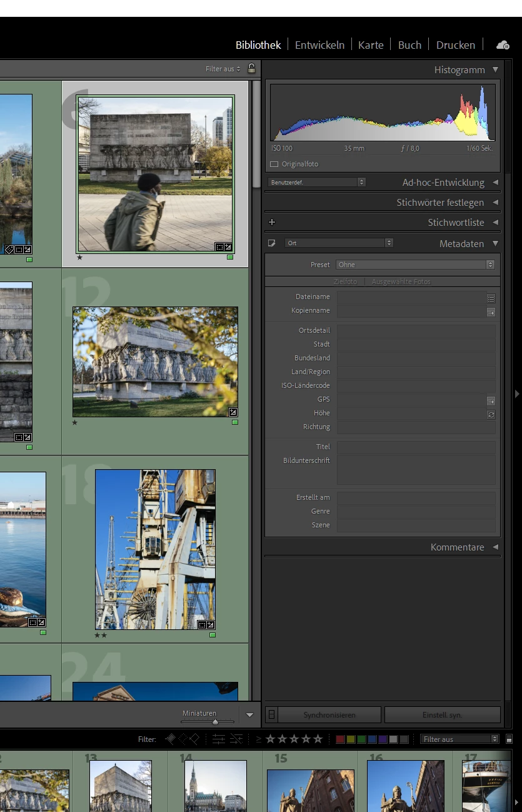Screen dimensions: 522x812
Task: Toggle the auto-sync switch beside Synchronisieren
Action: (x=271, y=714)
